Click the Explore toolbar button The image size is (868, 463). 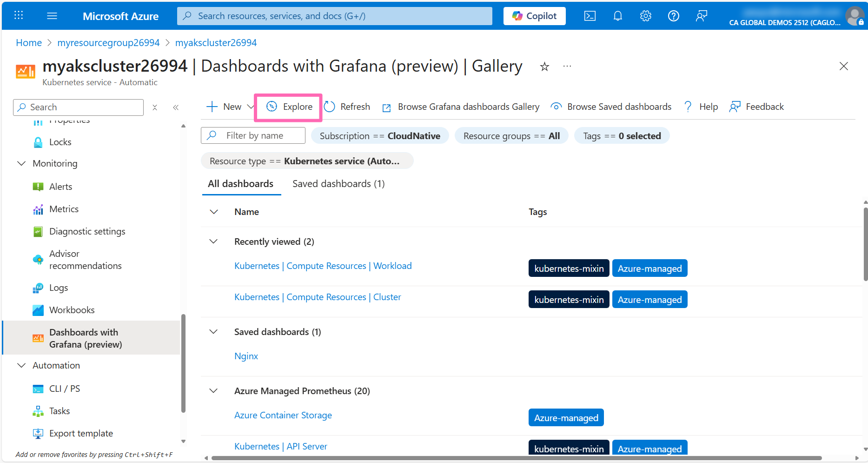pos(289,107)
